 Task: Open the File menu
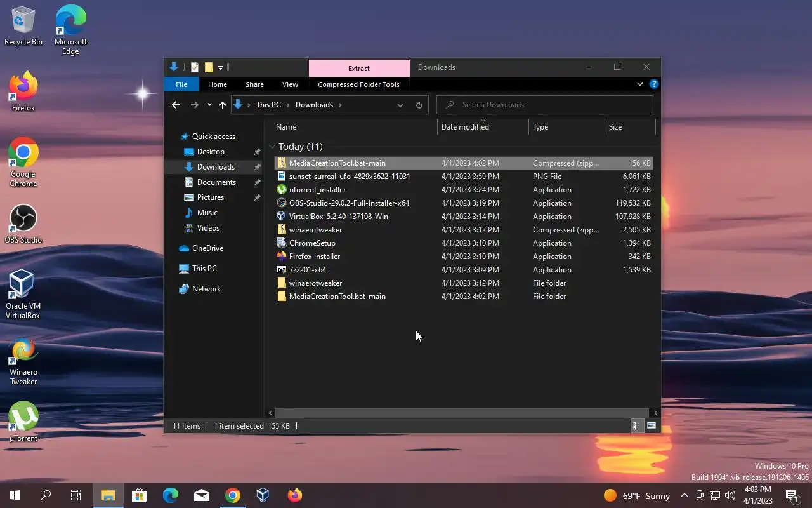coord(181,84)
